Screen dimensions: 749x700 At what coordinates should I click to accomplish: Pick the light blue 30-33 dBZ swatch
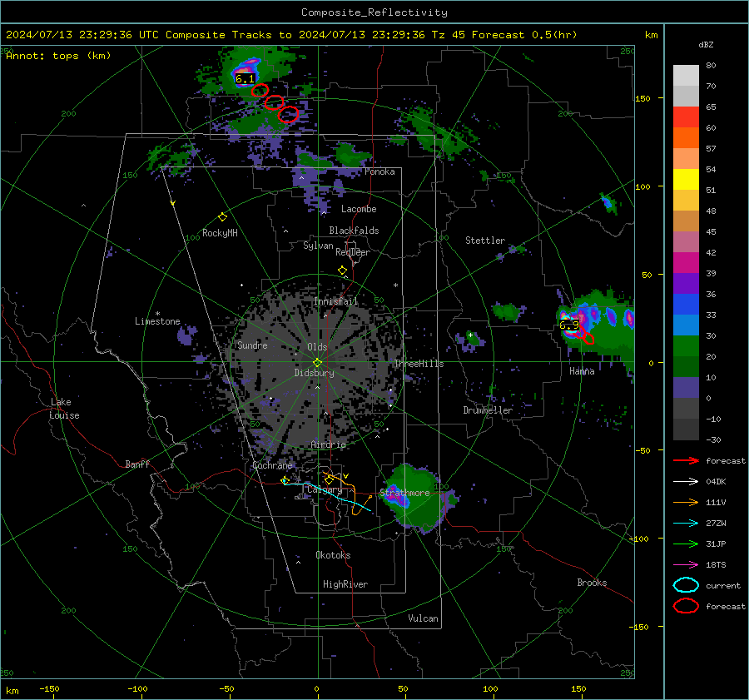[686, 325]
